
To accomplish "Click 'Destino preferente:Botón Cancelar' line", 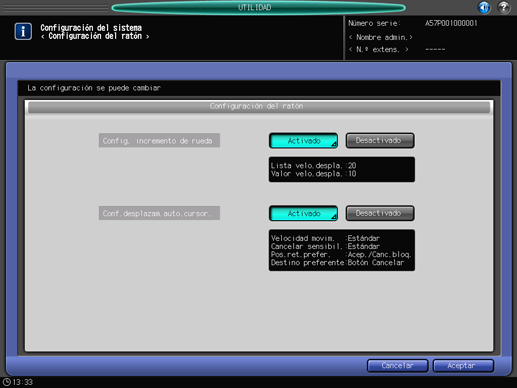I will pyautogui.click(x=337, y=263).
